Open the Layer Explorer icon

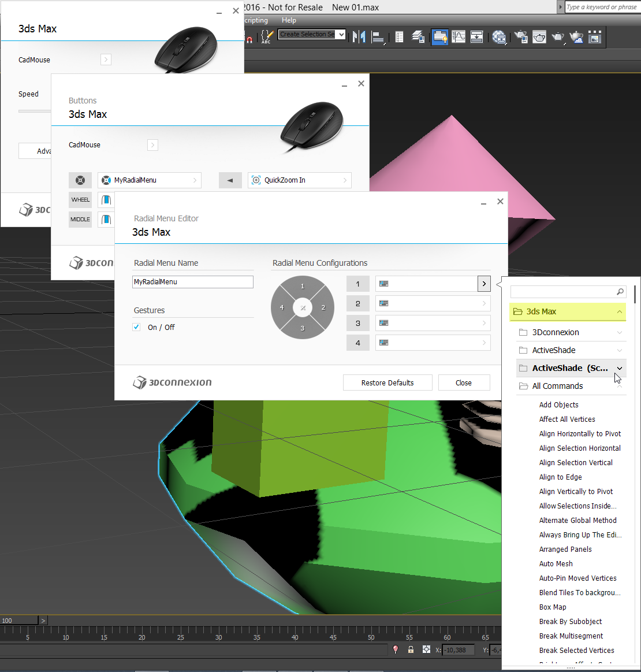point(418,37)
